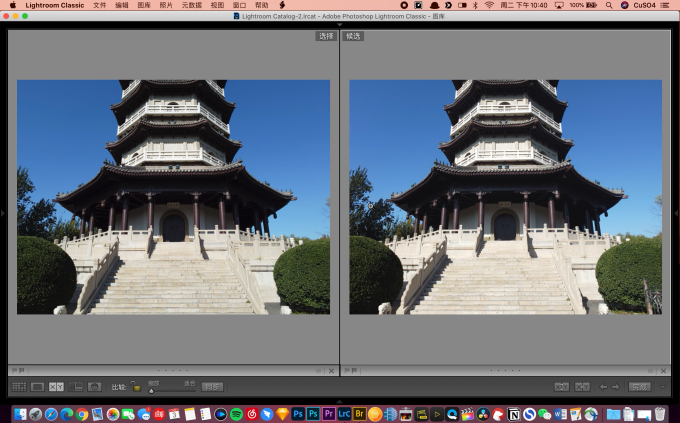The image size is (680, 423).
Task: Click the 完成 done button
Action: 640,387
